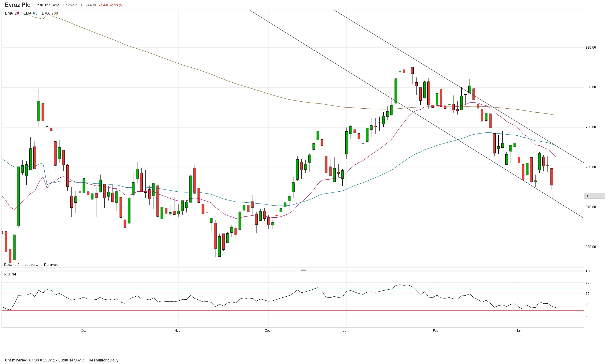Click the 320.00 price axis label
Screen dimensions: 609x364
point(591,48)
